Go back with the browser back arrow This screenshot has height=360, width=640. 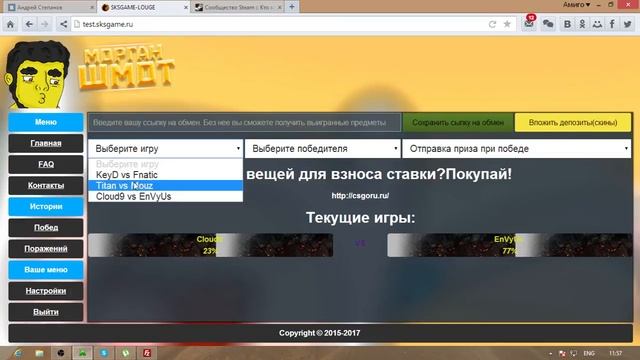coord(29,24)
